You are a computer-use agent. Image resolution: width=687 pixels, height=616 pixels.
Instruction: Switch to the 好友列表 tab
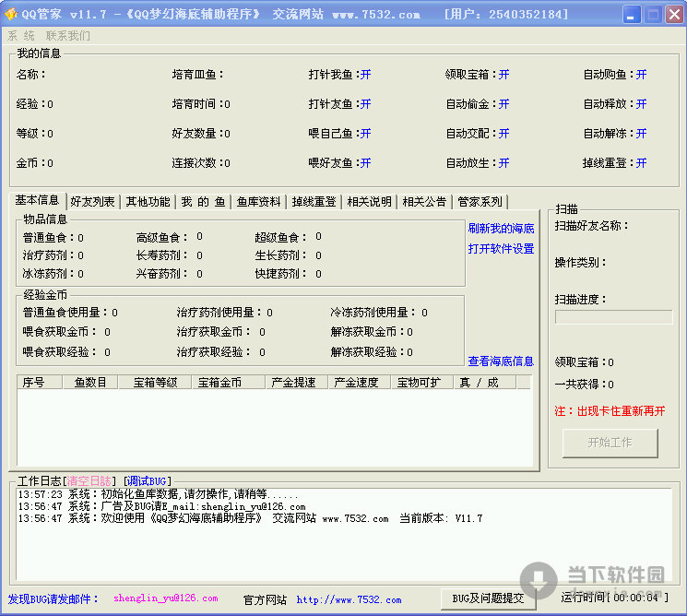click(92, 202)
